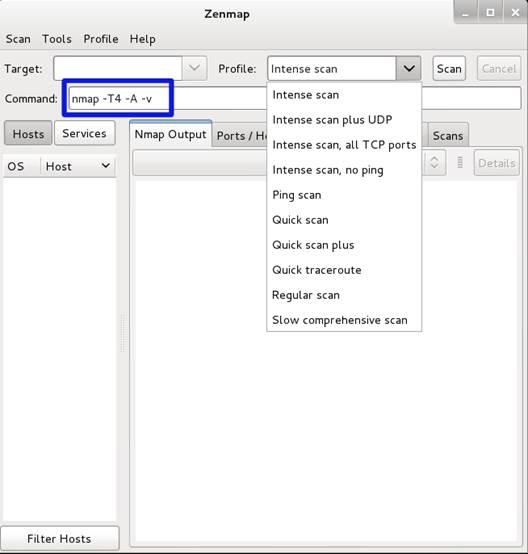Choose Intense scan, all TCP ports

tap(344, 145)
